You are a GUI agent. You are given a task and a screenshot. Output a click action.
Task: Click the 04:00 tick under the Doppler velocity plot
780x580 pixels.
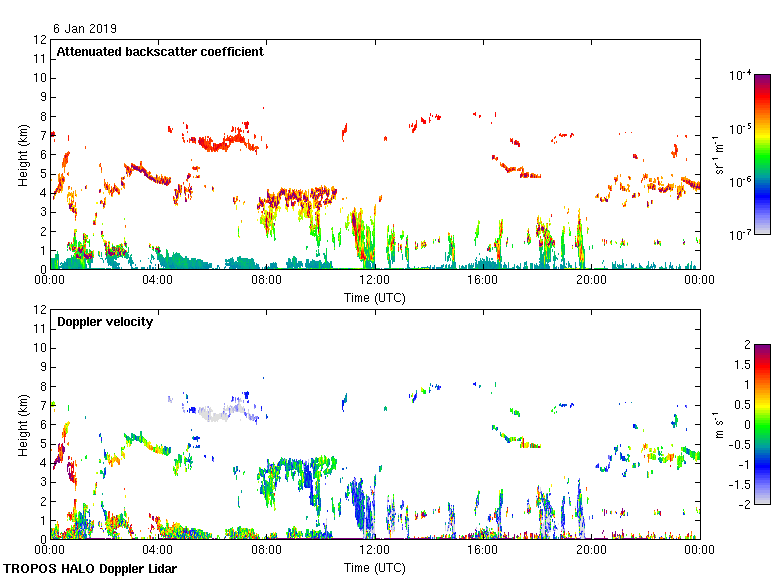click(158, 550)
